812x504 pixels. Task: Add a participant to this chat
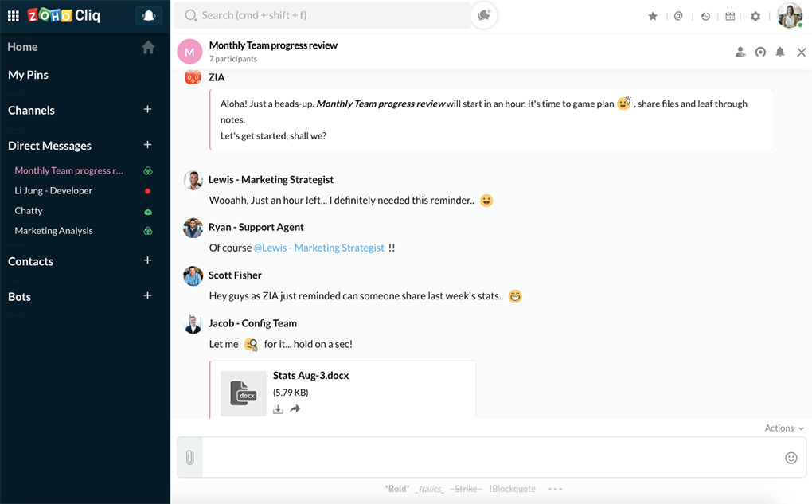tap(740, 53)
